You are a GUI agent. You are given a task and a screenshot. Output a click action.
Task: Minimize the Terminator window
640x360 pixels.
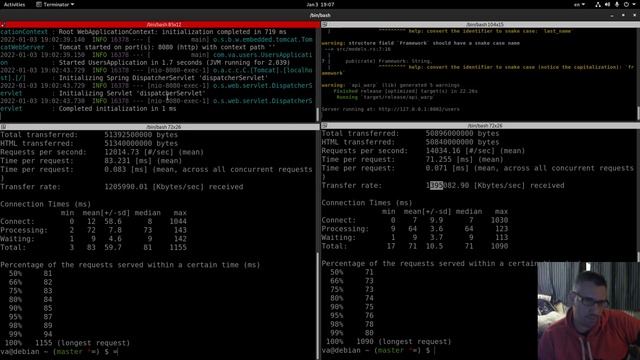[612, 15]
